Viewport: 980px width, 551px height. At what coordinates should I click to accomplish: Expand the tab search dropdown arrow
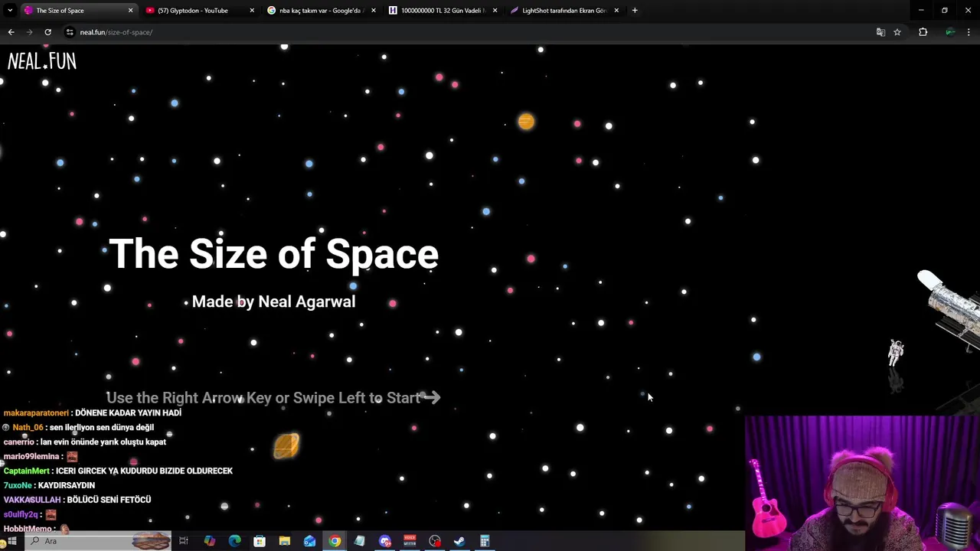pyautogui.click(x=10, y=11)
